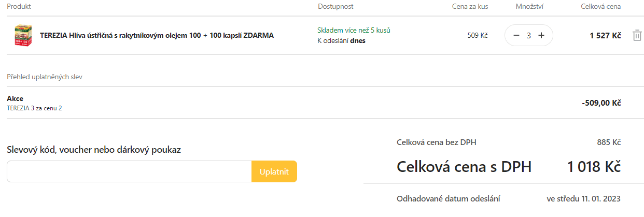The height and width of the screenshot is (217, 644).
Task: Increase quantity with the plus button
Action: coord(541,35)
